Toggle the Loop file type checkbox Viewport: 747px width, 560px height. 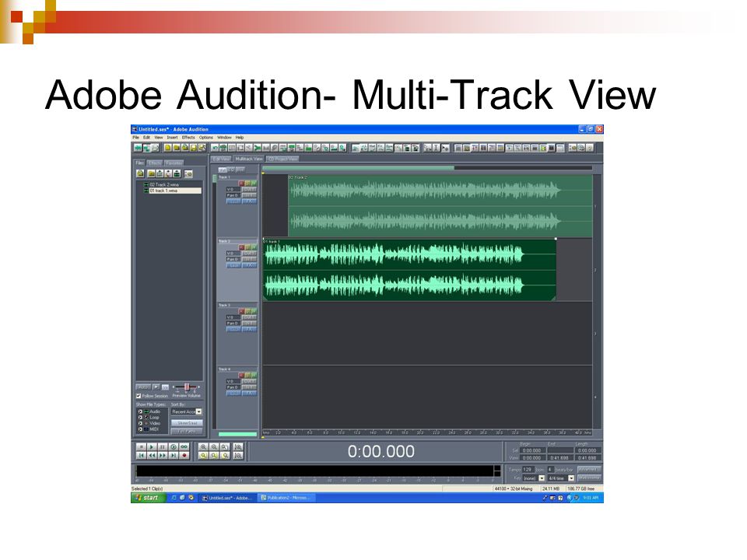(x=141, y=418)
